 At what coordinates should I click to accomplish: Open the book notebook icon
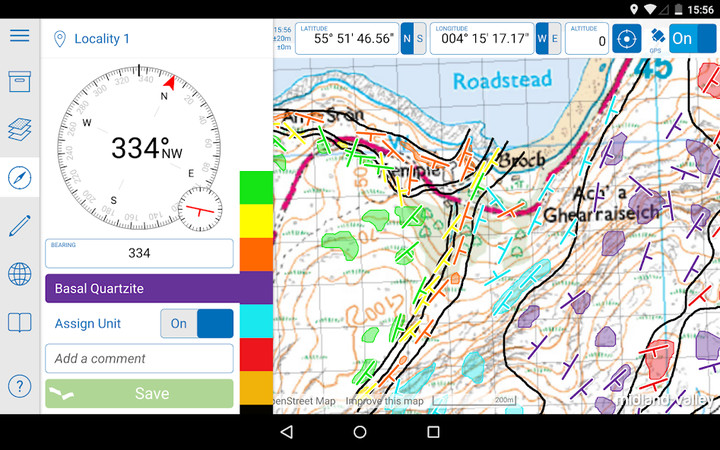[19, 322]
